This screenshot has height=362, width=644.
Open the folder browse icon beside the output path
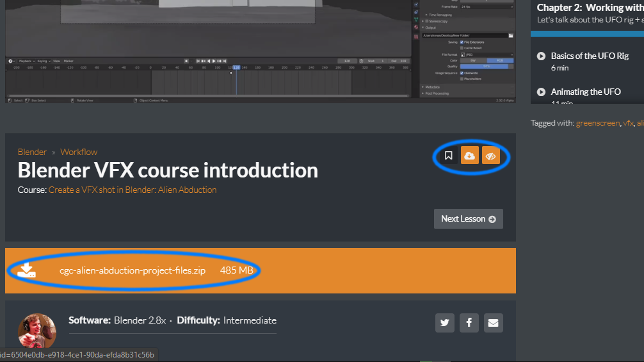pos(511,36)
